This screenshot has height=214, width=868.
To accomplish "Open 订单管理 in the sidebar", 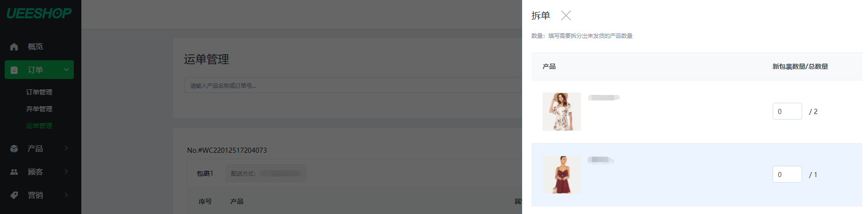I will [39, 92].
